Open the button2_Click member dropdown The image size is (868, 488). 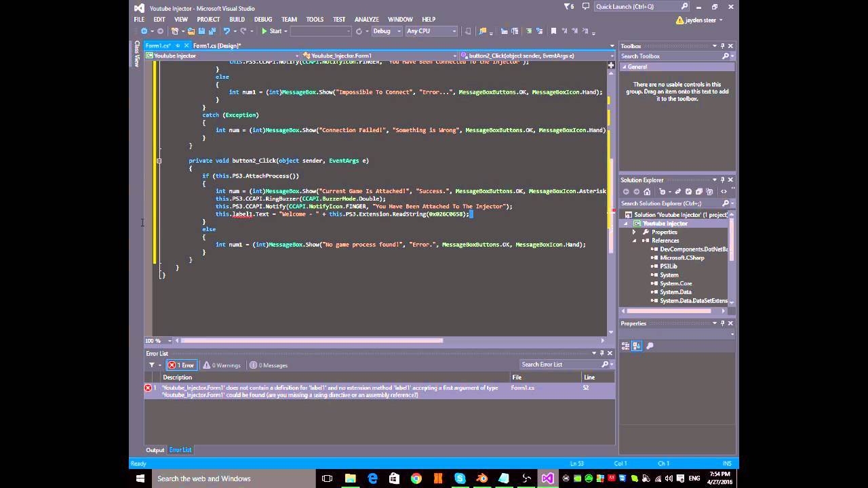click(537, 56)
